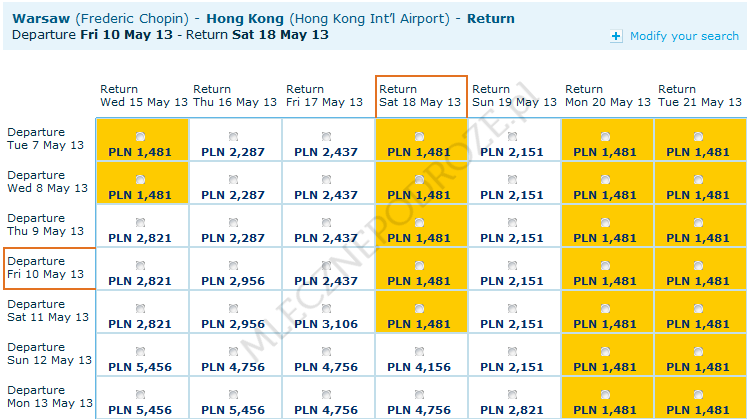The height and width of the screenshot is (420, 748).
Task: Select fare for Tue 7 May departure, Wed 15 May return
Action: click(x=140, y=136)
